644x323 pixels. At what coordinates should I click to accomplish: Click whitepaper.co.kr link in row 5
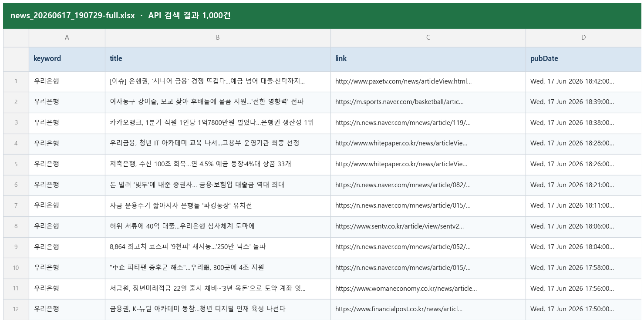click(x=428, y=165)
